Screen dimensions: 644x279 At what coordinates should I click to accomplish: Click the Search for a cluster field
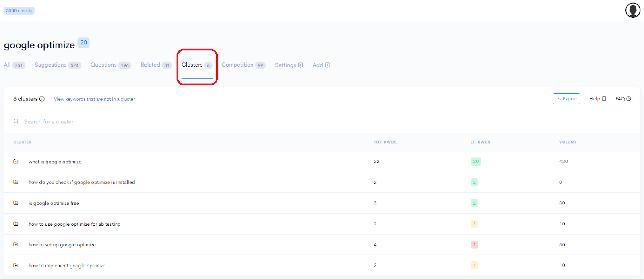tap(322, 121)
